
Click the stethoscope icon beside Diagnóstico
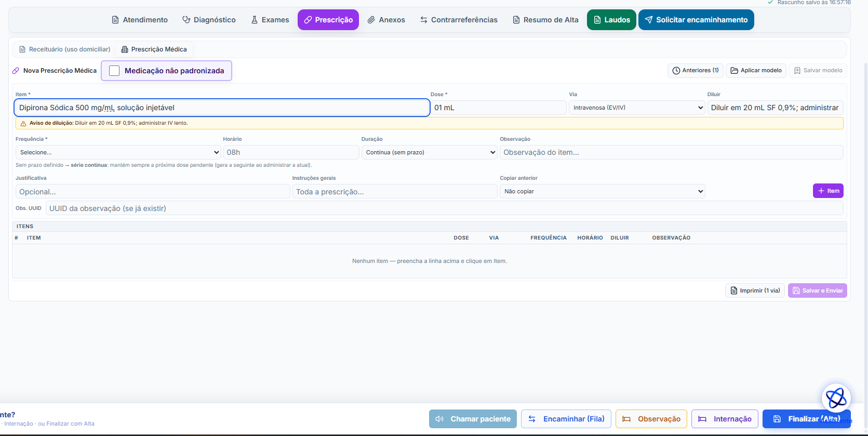tap(186, 20)
